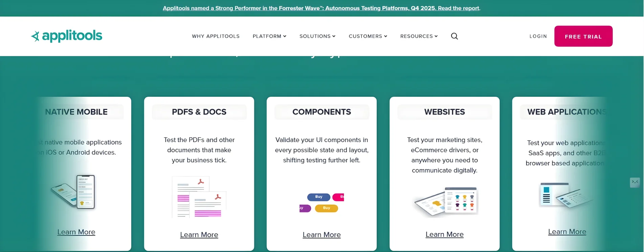Click text 'iOS or Android devices'
Image resolution: width=644 pixels, height=252 pixels.
[81, 152]
